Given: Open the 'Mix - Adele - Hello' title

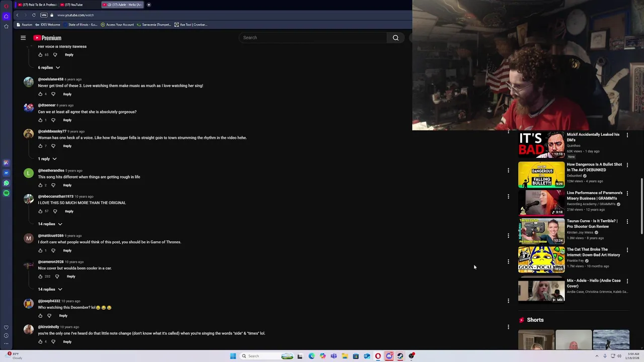Looking at the screenshot, I should click(x=594, y=283).
